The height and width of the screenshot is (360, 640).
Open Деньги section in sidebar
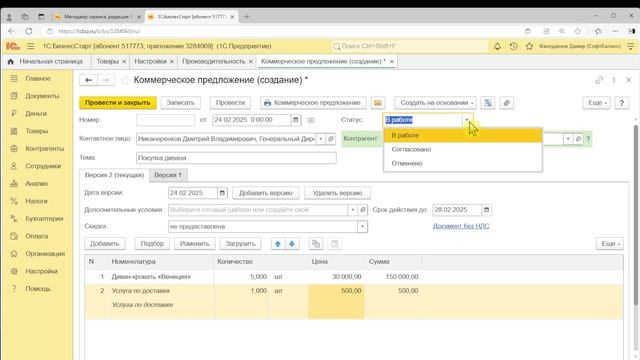(36, 113)
